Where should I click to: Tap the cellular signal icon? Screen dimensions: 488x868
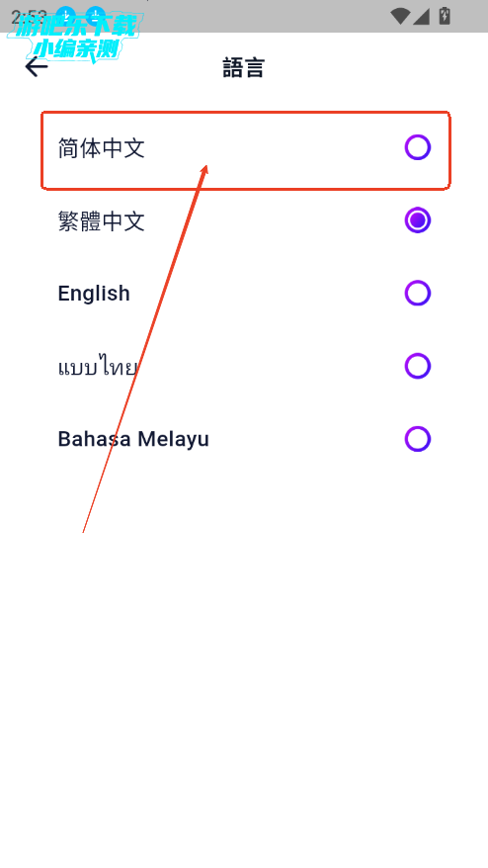point(421,16)
